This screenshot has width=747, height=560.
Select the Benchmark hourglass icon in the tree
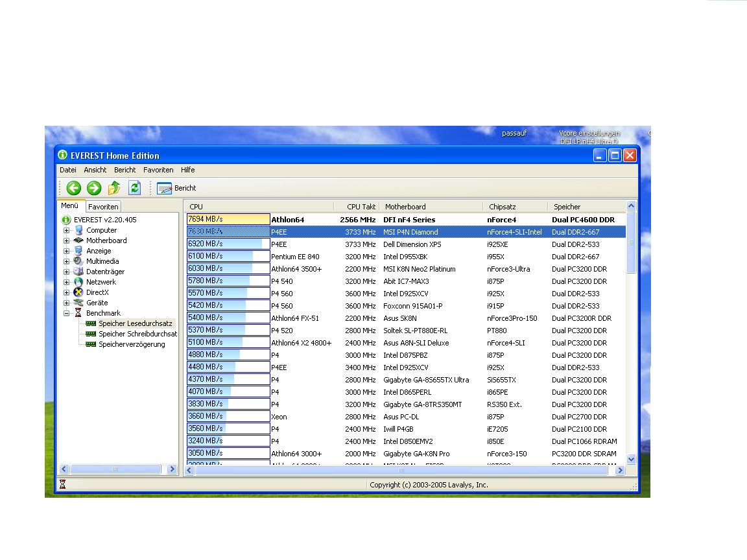(x=78, y=313)
